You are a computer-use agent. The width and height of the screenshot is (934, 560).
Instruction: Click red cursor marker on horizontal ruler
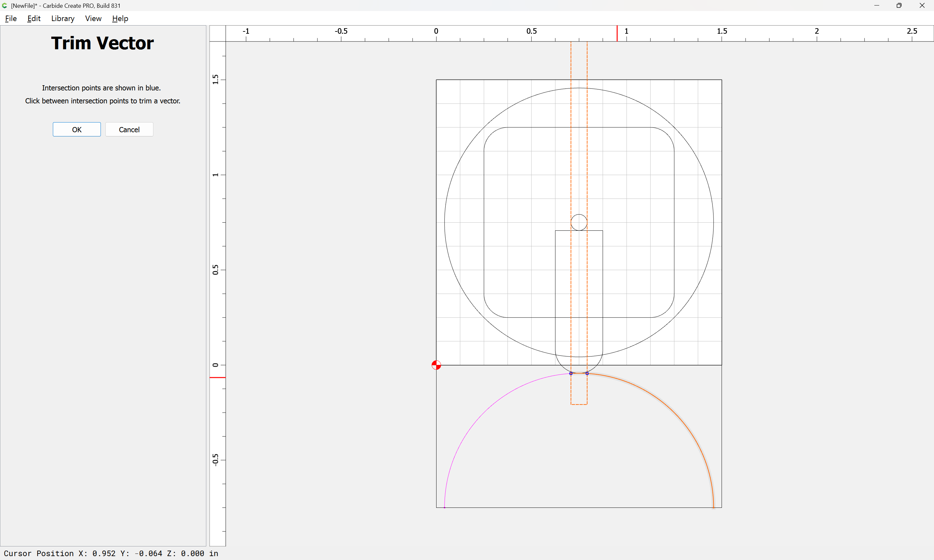click(617, 34)
